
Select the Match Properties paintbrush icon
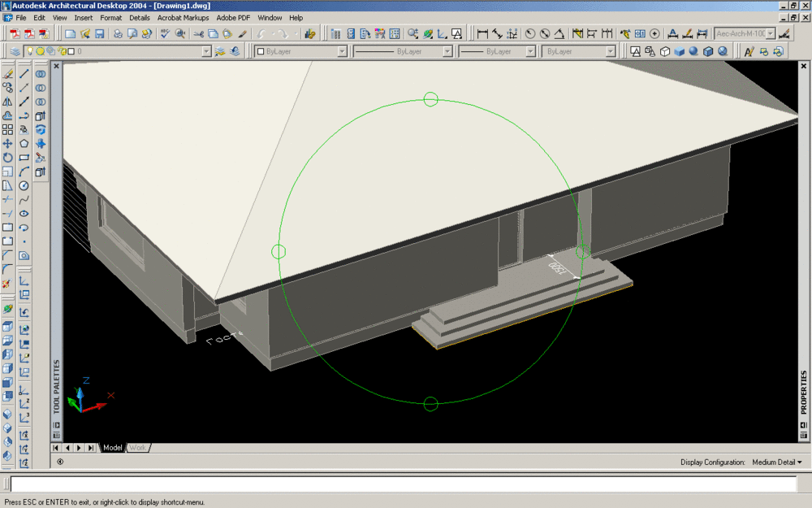pos(242,34)
